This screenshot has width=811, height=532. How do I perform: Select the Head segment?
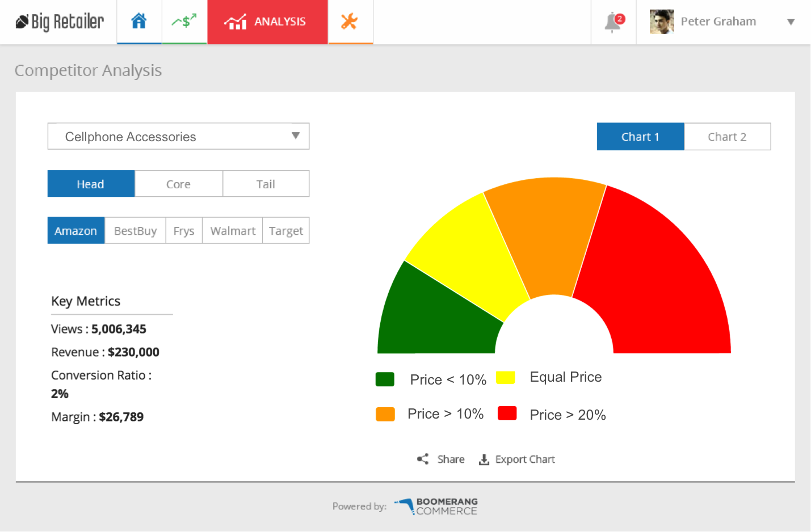91,184
